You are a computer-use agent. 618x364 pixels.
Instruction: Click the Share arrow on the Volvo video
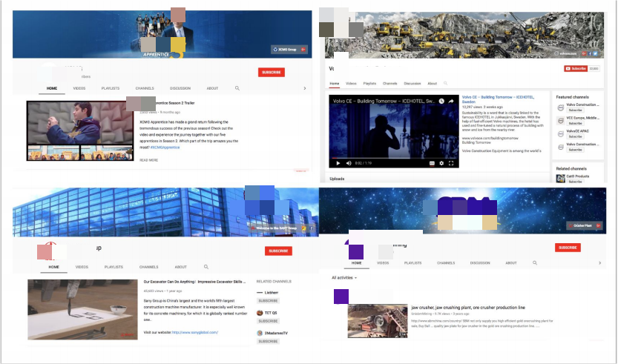450,101
